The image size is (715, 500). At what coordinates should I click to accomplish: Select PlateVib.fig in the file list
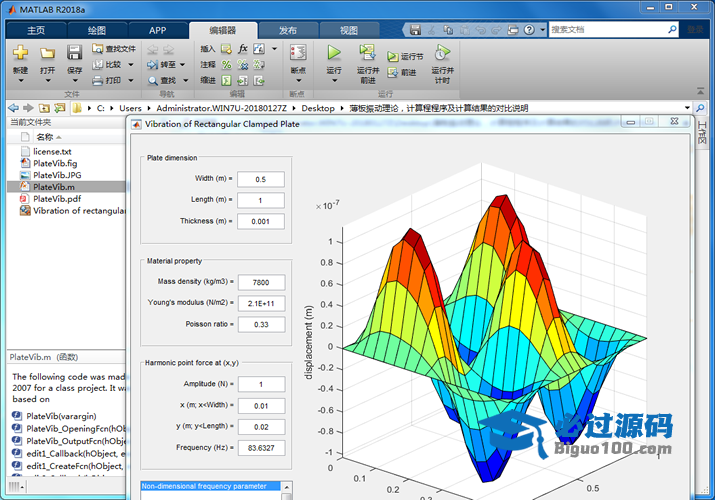pyautogui.click(x=54, y=163)
